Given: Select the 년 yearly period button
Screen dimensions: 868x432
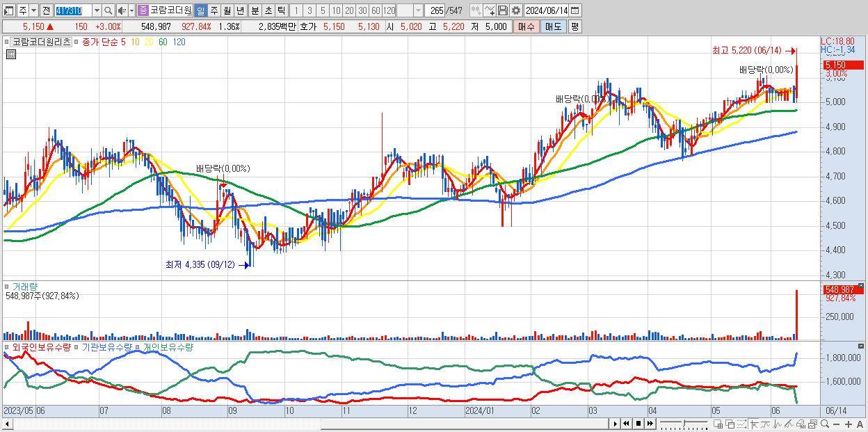Looking at the screenshot, I should (240, 10).
